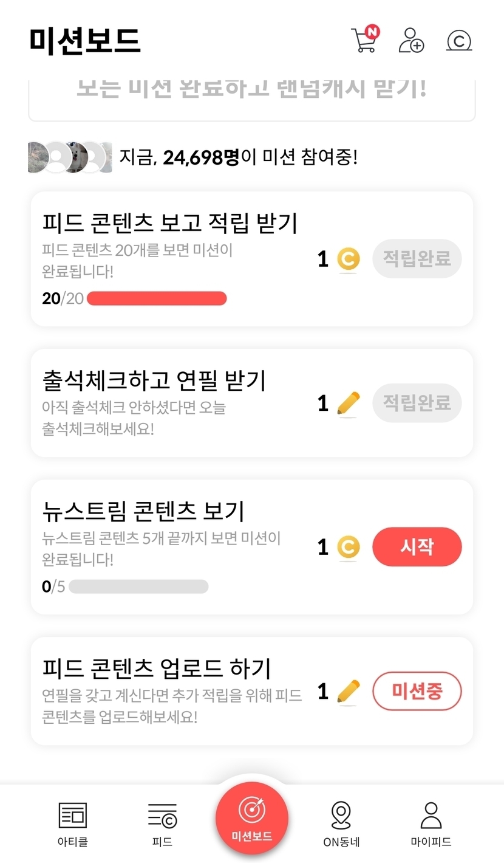The image size is (504, 863).
Task: Open the 피드 콘텐츠 업로드 하기 mission title
Action: (x=157, y=669)
